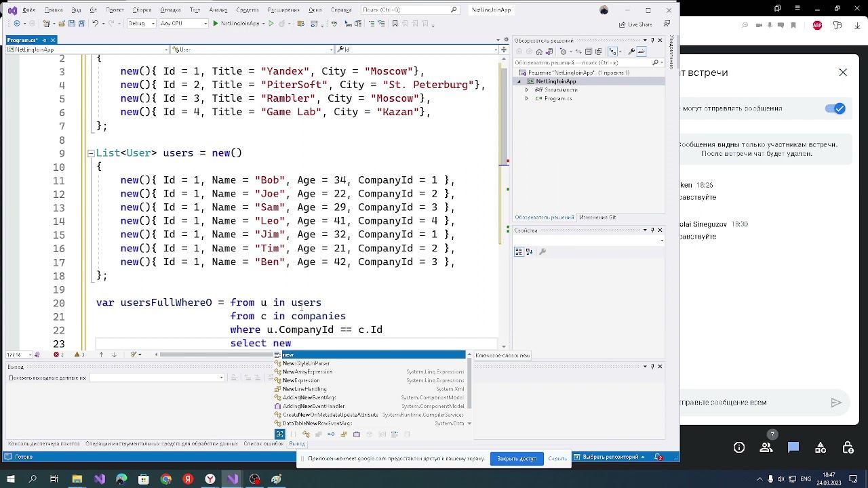Click the Save All toolbar icon

(80, 24)
